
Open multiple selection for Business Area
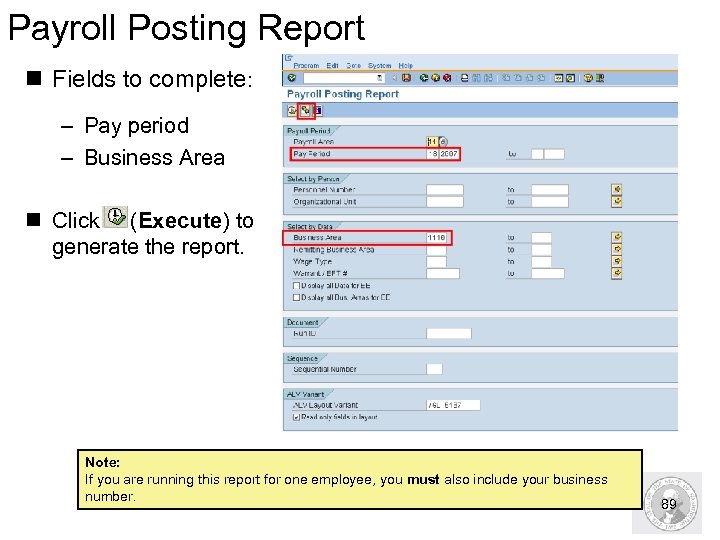(x=617, y=237)
